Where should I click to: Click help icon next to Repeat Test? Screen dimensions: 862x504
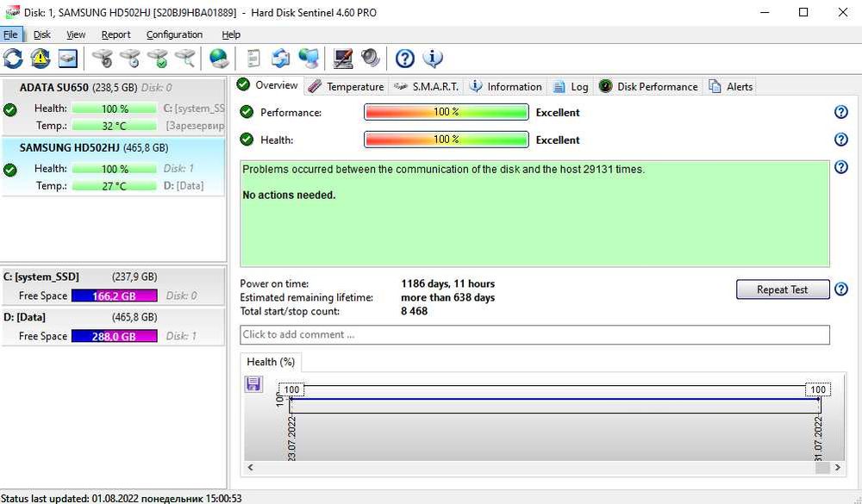coord(841,289)
